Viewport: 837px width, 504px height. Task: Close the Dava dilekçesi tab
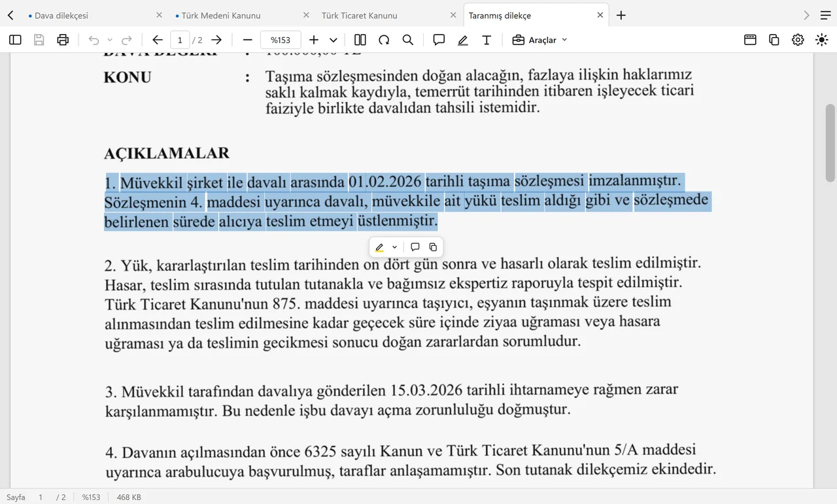(x=159, y=15)
